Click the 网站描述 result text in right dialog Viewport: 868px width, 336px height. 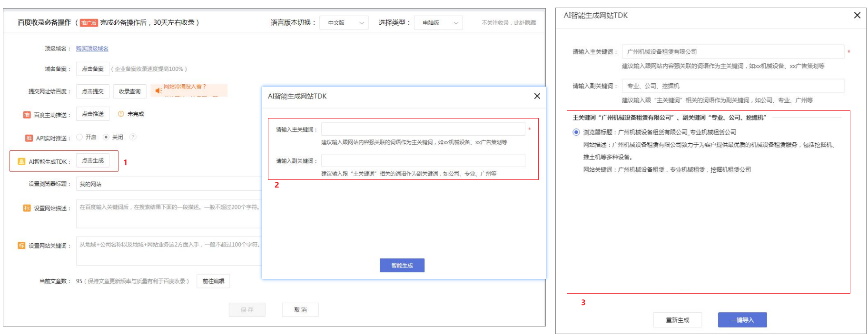[x=709, y=151]
